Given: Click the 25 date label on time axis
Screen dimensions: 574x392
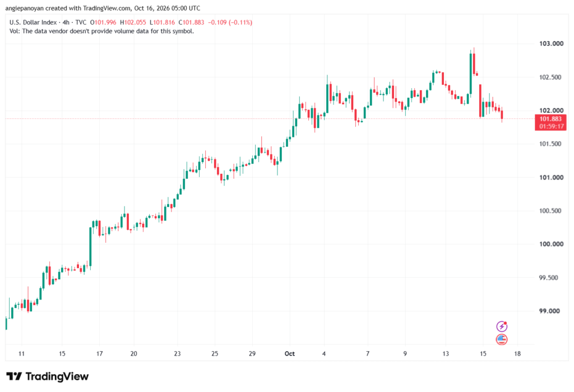Looking at the screenshot, I should click(215, 353).
